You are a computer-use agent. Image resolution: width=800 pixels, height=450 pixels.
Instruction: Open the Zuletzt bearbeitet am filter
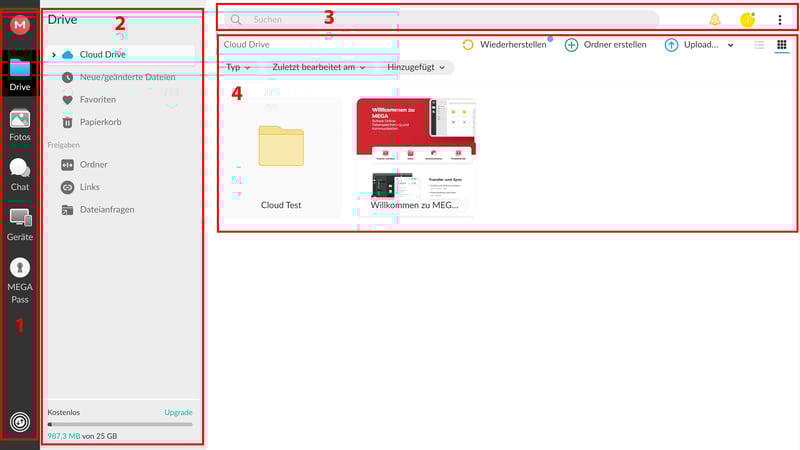pyautogui.click(x=318, y=67)
